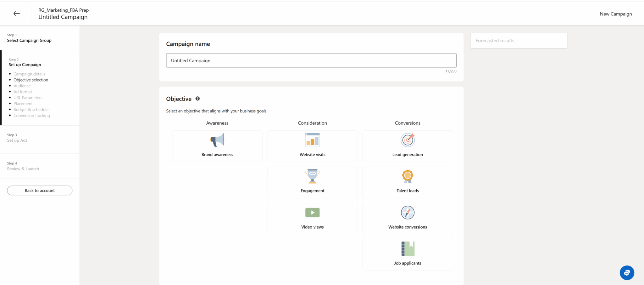Select the Video views play icon
The image size is (644, 285).
point(313,213)
